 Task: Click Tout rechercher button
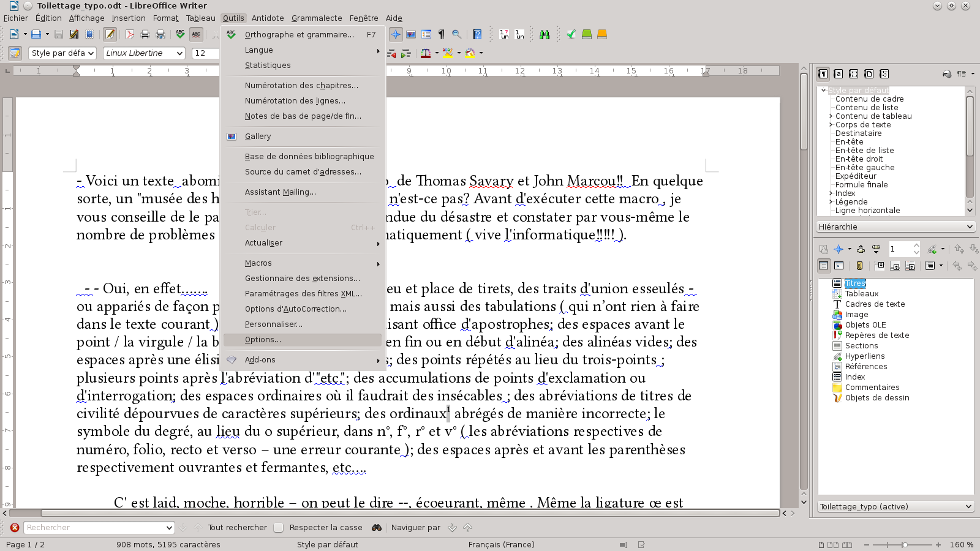pyautogui.click(x=237, y=528)
